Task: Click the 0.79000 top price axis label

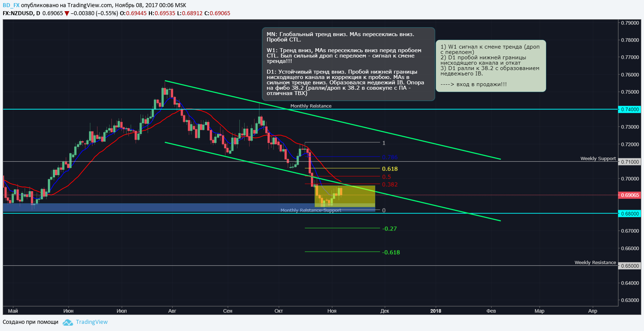Action: pyautogui.click(x=631, y=22)
